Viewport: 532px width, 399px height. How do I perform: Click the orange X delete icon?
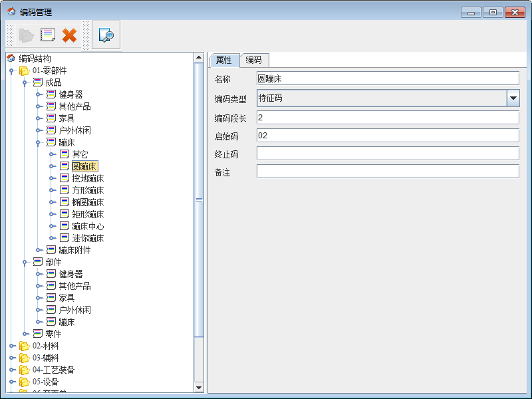[69, 35]
